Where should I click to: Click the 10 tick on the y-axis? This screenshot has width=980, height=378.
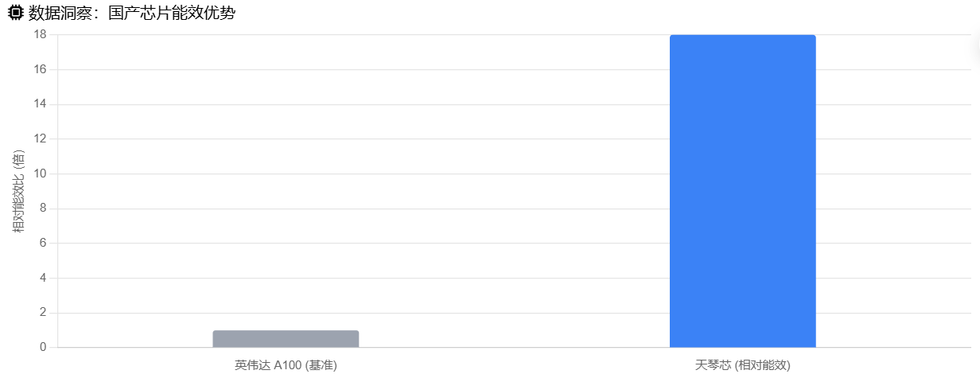[x=41, y=173]
